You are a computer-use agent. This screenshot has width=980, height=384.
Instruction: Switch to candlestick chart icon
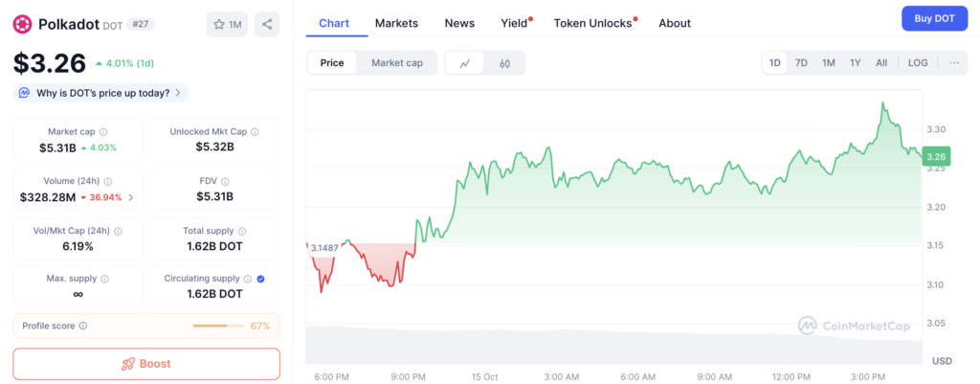pyautogui.click(x=504, y=63)
